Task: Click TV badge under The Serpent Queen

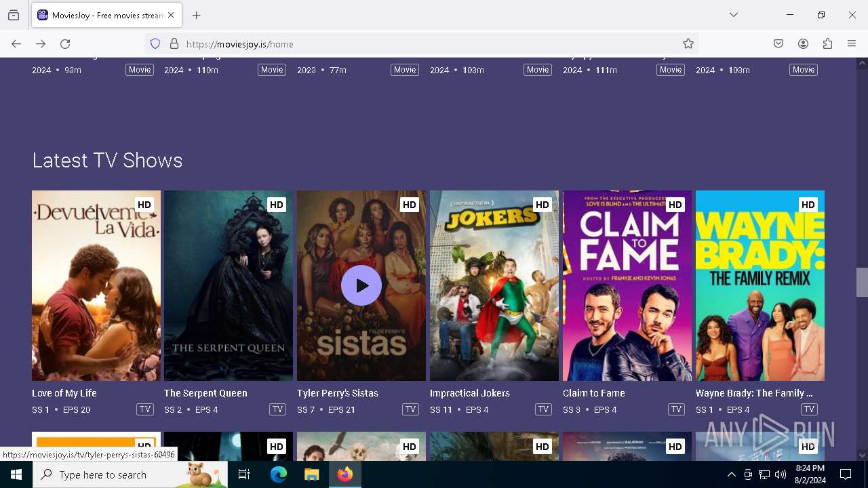Action: (277, 409)
